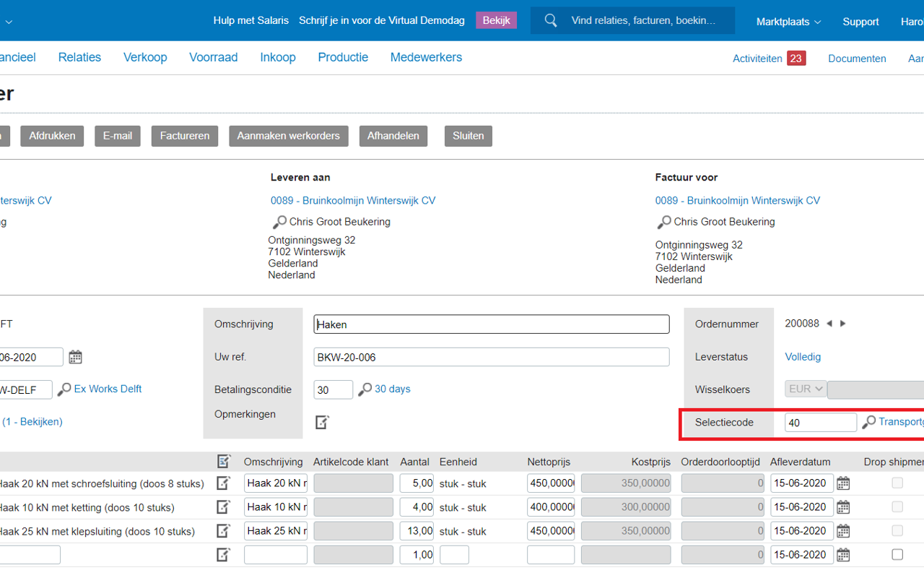Open the Inkoop menu
924x578 pixels.
tap(278, 57)
